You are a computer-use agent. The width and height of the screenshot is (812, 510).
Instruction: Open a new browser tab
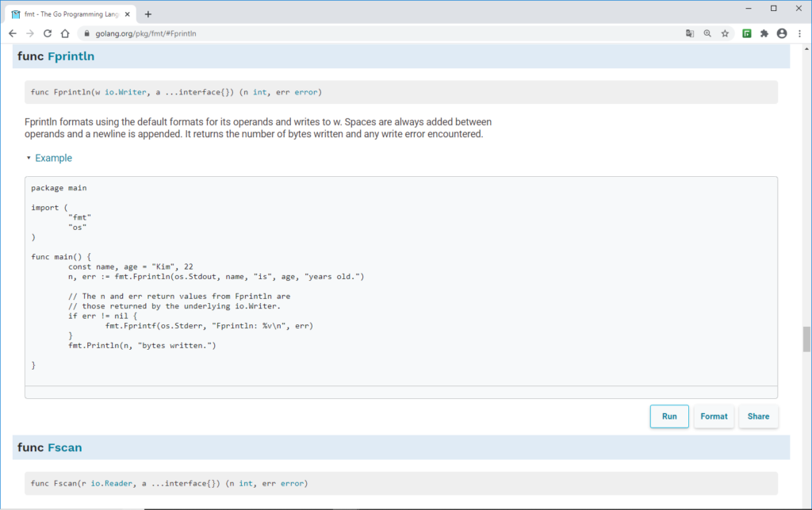click(x=148, y=14)
